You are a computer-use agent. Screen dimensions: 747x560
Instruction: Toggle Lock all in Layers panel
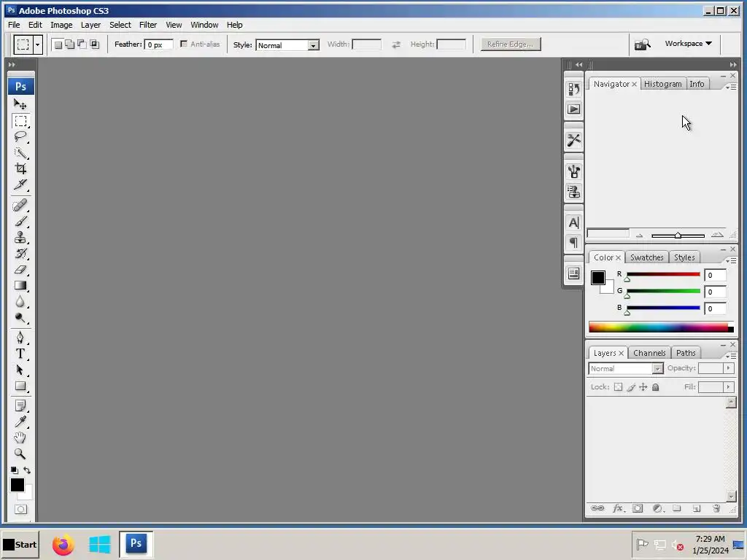coord(656,387)
